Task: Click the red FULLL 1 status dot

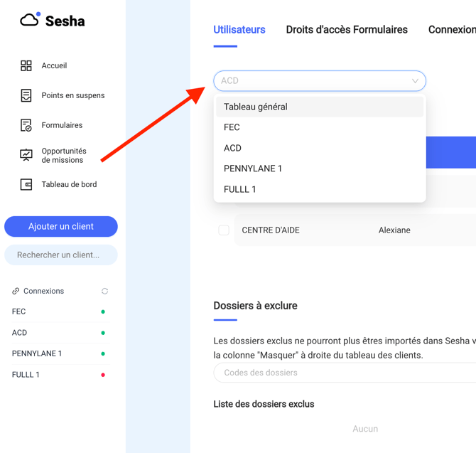Action: pos(103,375)
